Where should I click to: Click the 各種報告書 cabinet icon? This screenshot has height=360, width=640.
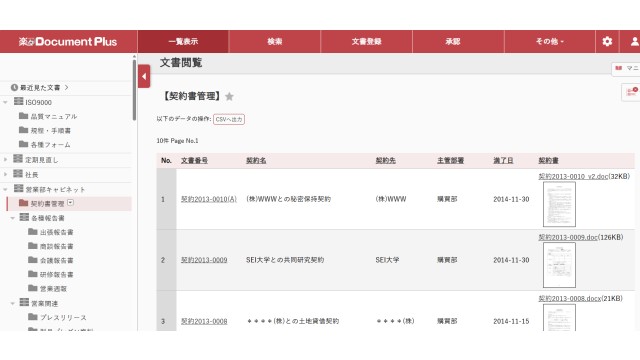pyautogui.click(x=24, y=217)
